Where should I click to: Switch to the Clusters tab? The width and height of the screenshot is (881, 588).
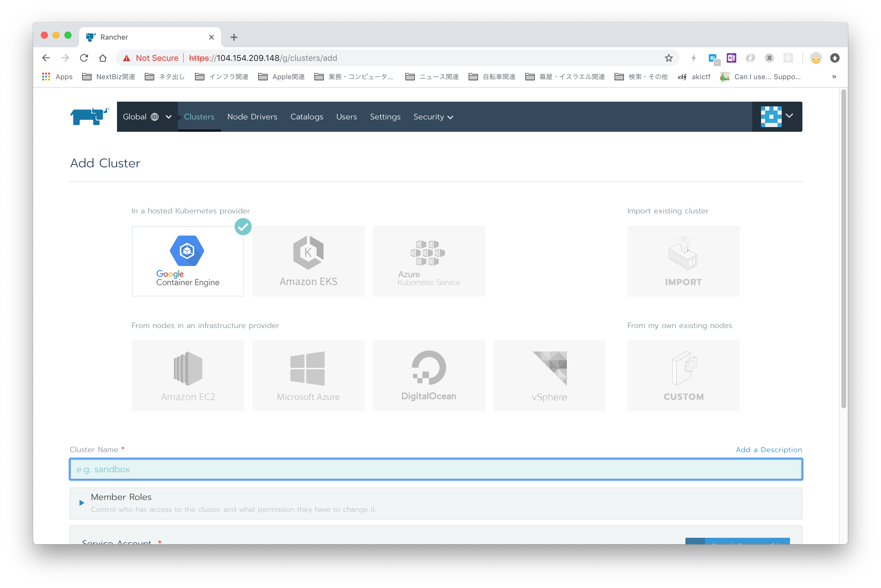coord(199,117)
